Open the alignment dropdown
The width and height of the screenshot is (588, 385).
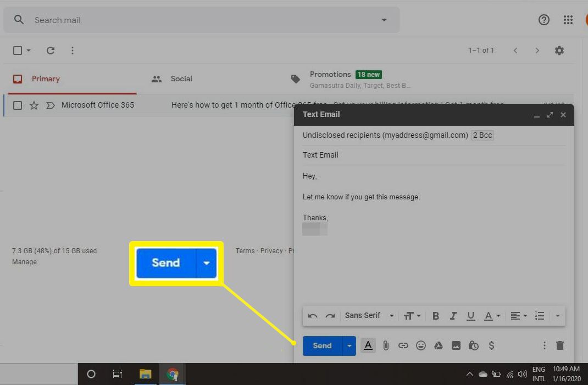(x=519, y=316)
